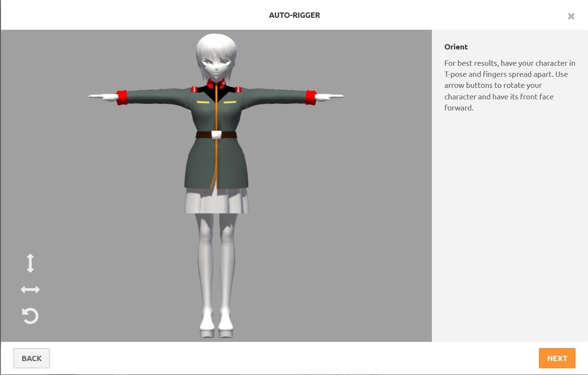Click the character model preview

[216, 186]
